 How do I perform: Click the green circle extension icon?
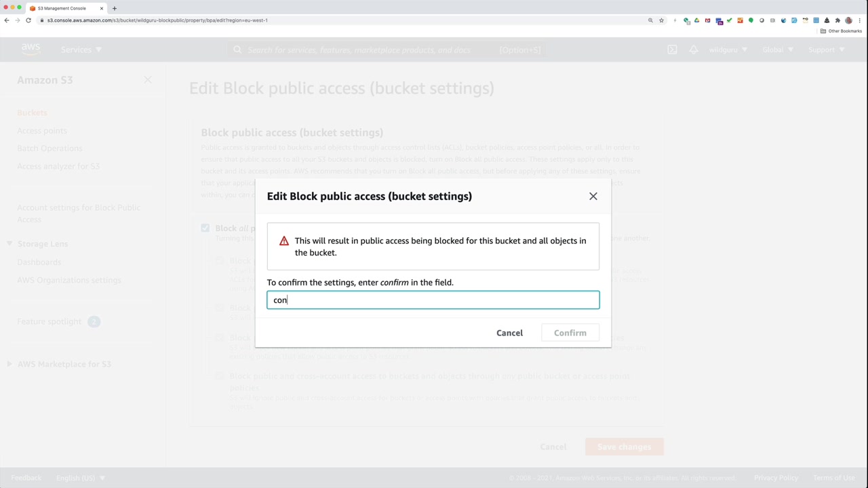coord(751,20)
